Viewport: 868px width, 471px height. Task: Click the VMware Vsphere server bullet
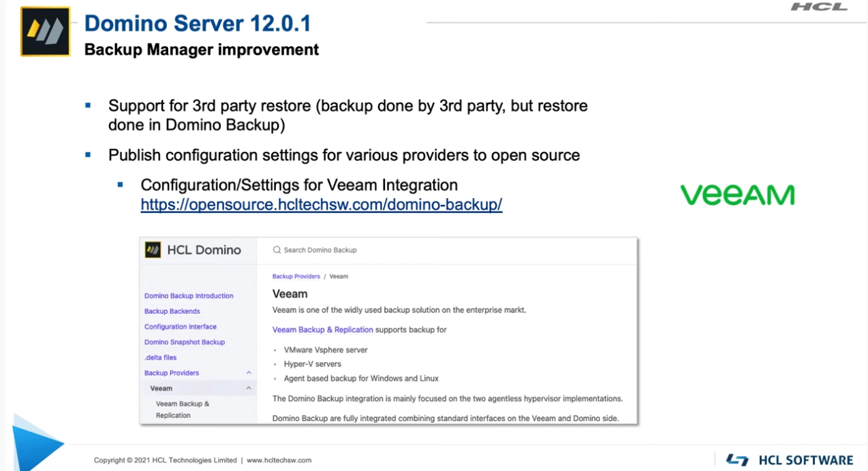click(326, 350)
